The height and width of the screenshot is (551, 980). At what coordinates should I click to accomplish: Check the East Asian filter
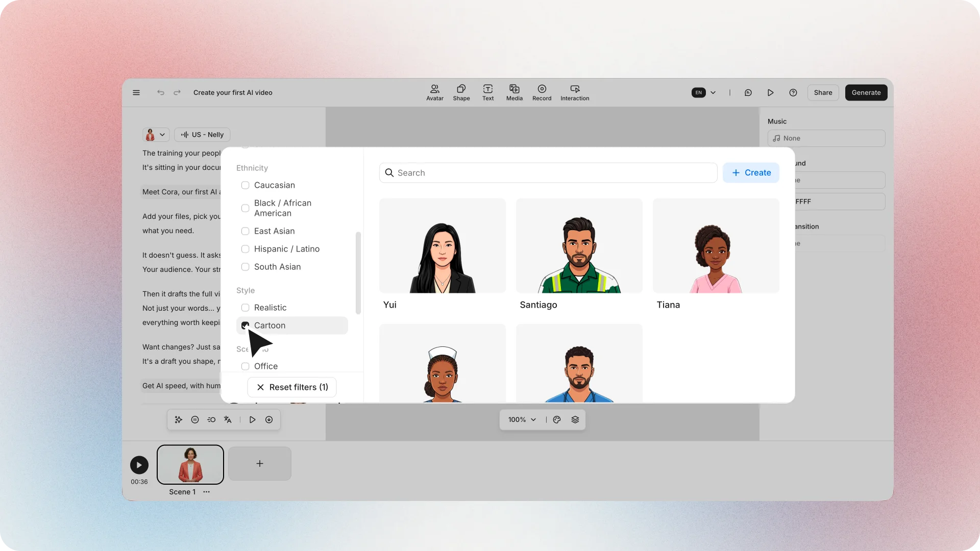245,231
